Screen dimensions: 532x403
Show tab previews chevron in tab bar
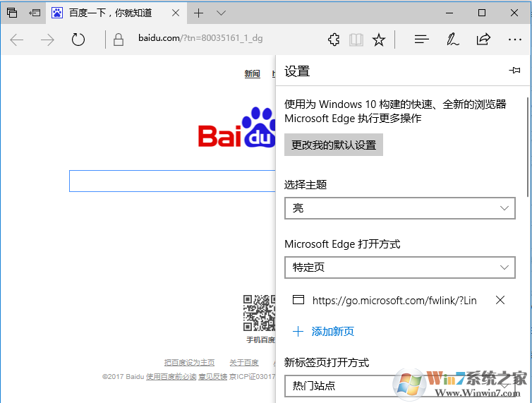click(221, 13)
